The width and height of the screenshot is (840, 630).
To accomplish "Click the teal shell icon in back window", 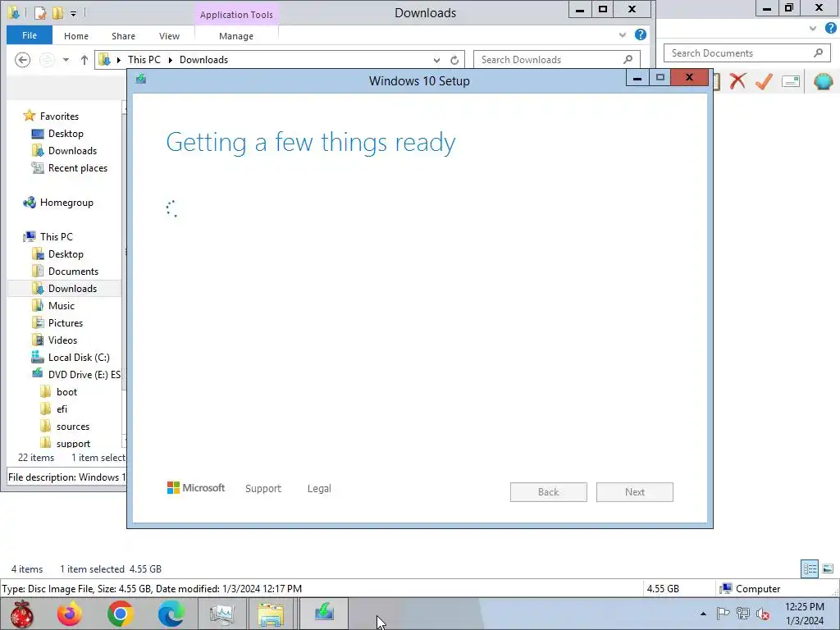I will 824,81.
